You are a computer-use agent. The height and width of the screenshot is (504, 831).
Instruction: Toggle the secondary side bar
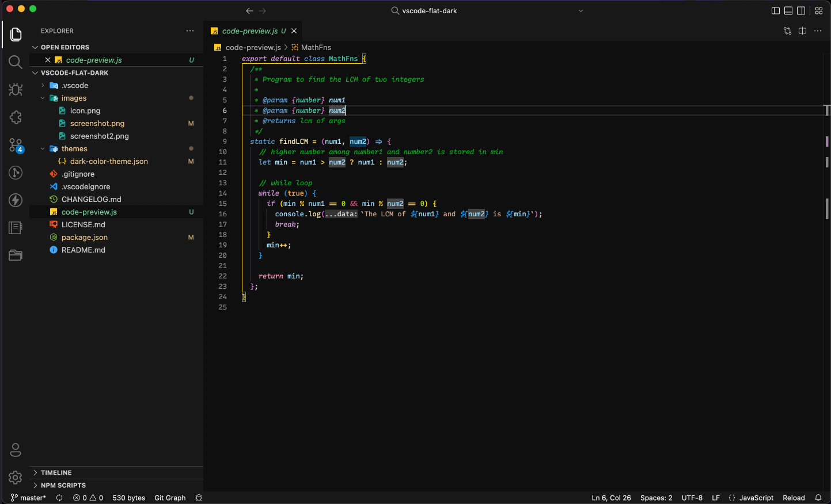[x=801, y=11]
